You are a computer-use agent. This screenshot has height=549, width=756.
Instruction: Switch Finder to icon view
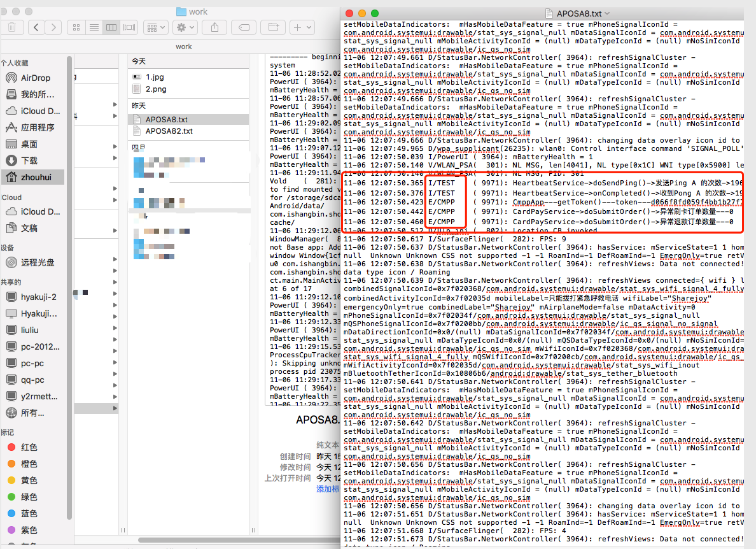(76, 27)
